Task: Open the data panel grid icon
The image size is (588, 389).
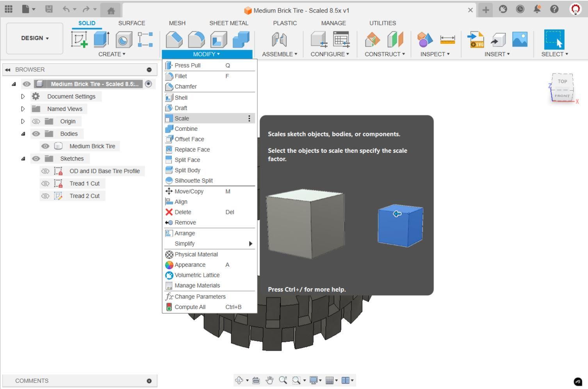Action: [8, 9]
